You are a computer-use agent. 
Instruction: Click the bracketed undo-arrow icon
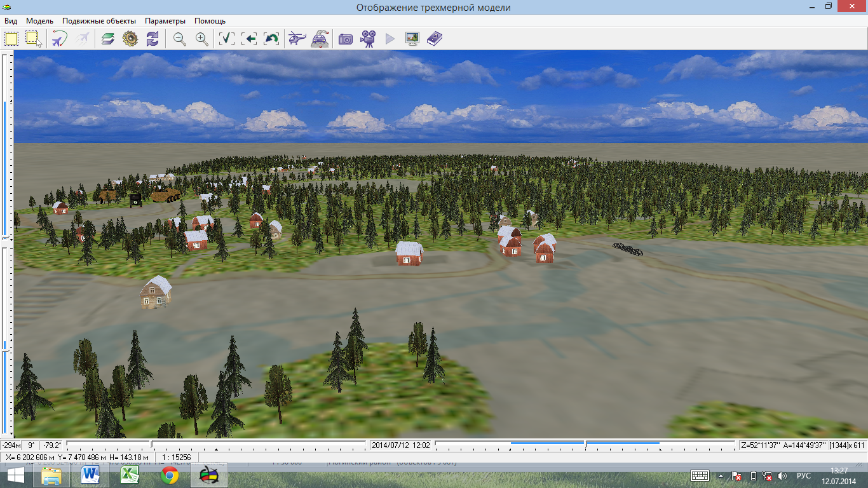pyautogui.click(x=271, y=39)
